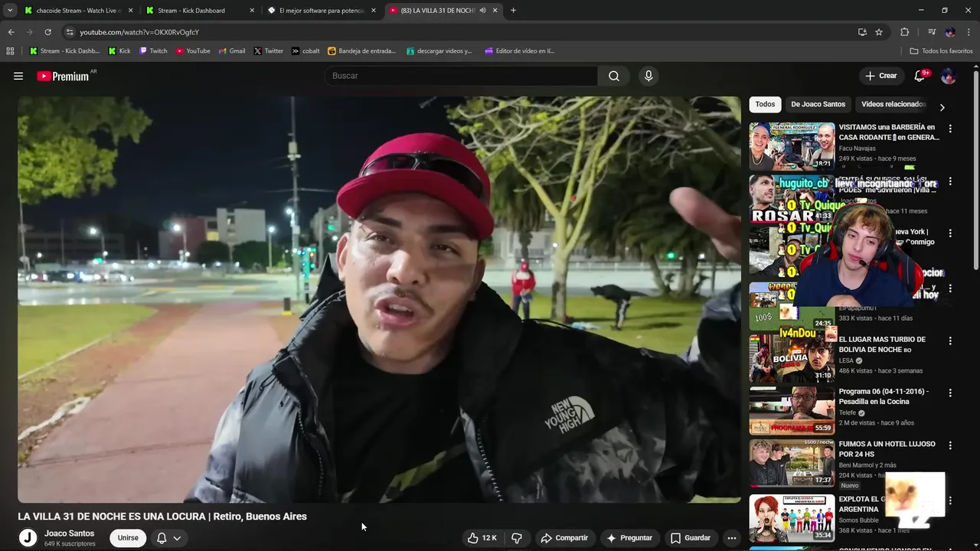Open EL LUGAR MAS TURBIO DE BOLIVIA thumbnail
The image size is (980, 551).
(792, 358)
